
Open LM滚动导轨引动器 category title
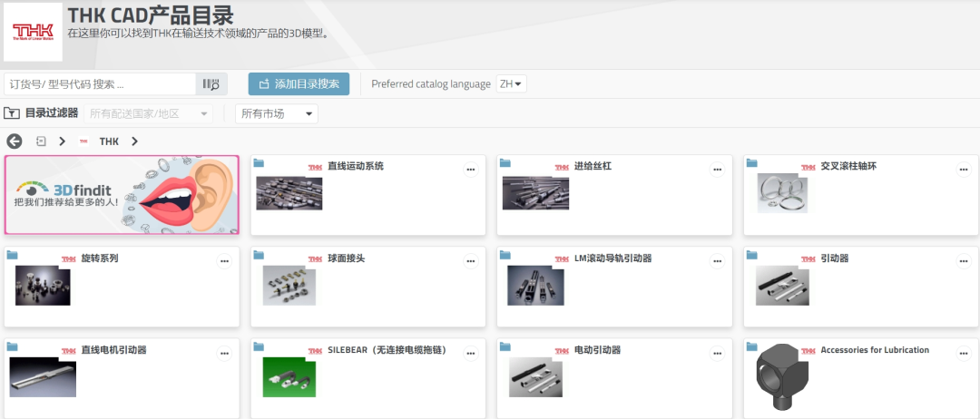(x=612, y=258)
